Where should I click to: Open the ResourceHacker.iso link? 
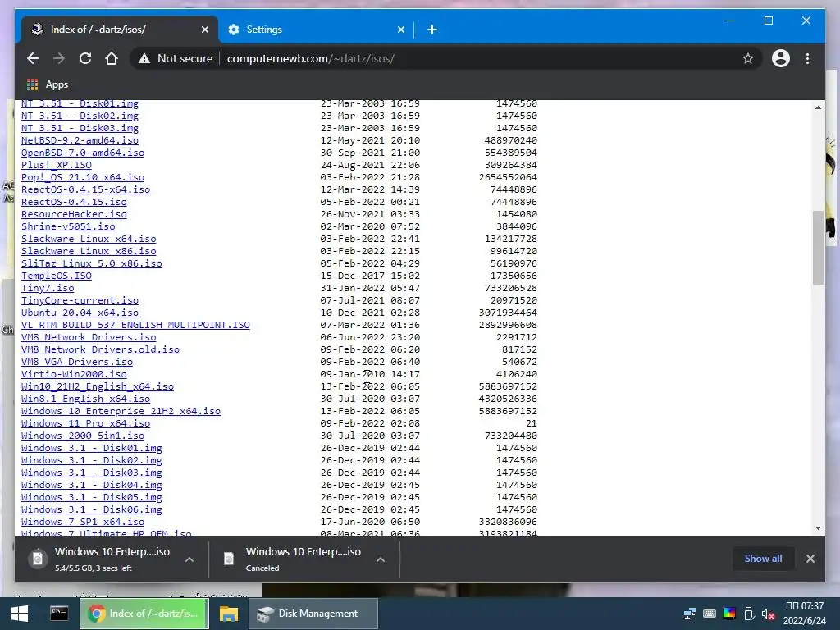tap(74, 214)
